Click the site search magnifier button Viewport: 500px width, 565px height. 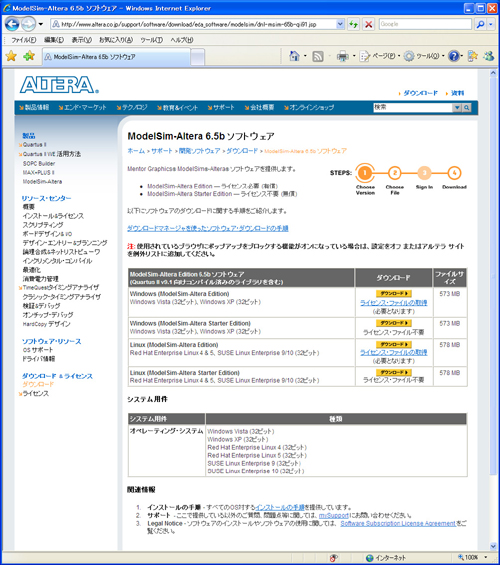(466, 107)
